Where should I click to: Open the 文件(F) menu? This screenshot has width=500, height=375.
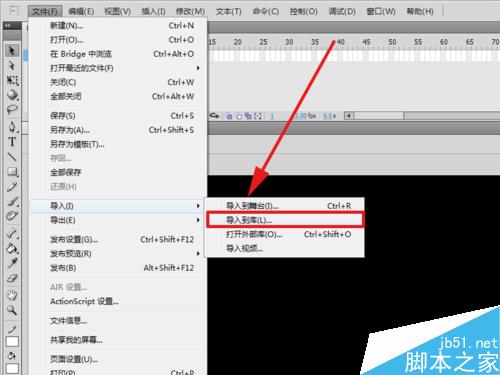pyautogui.click(x=45, y=12)
